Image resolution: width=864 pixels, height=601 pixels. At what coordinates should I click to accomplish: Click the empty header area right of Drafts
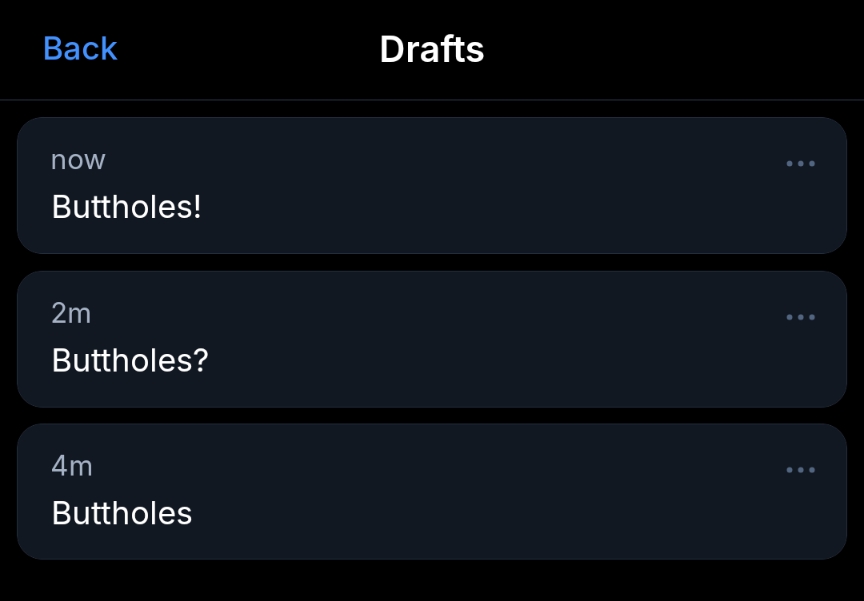pyautogui.click(x=680, y=49)
